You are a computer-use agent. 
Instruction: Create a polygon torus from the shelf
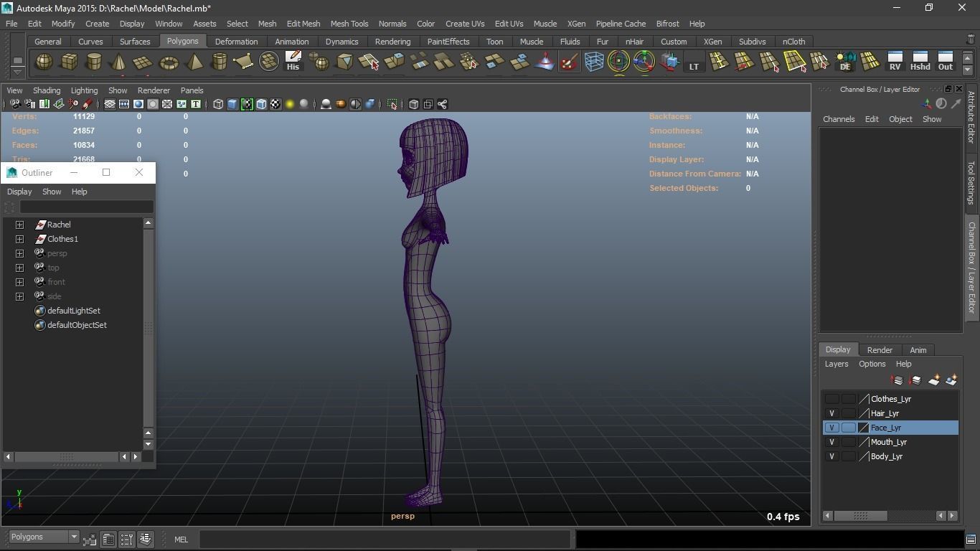click(169, 62)
